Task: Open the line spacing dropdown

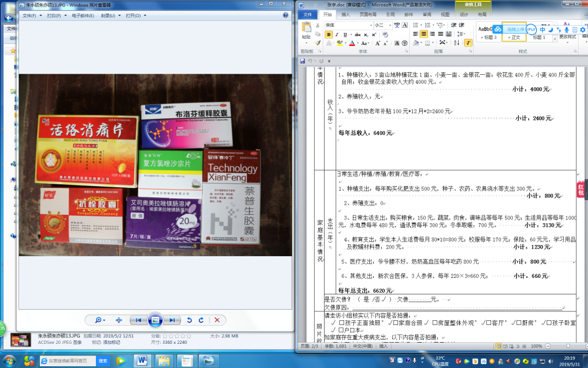Action: point(461,34)
